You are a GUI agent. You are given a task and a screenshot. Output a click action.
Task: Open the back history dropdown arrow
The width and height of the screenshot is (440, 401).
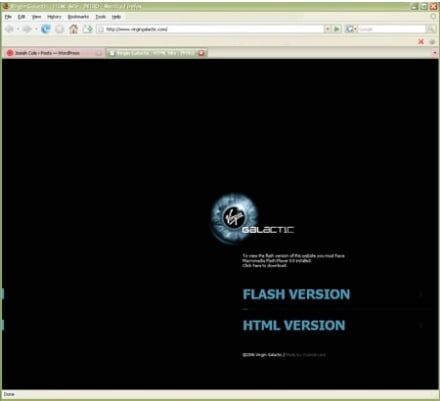[18, 29]
